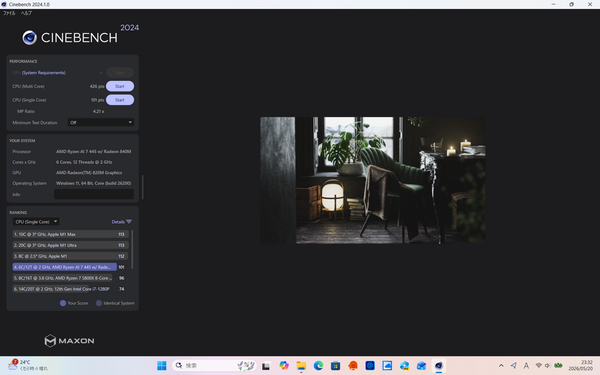Click the Details filter icon
Screen dimensions: 600x375
129,222
